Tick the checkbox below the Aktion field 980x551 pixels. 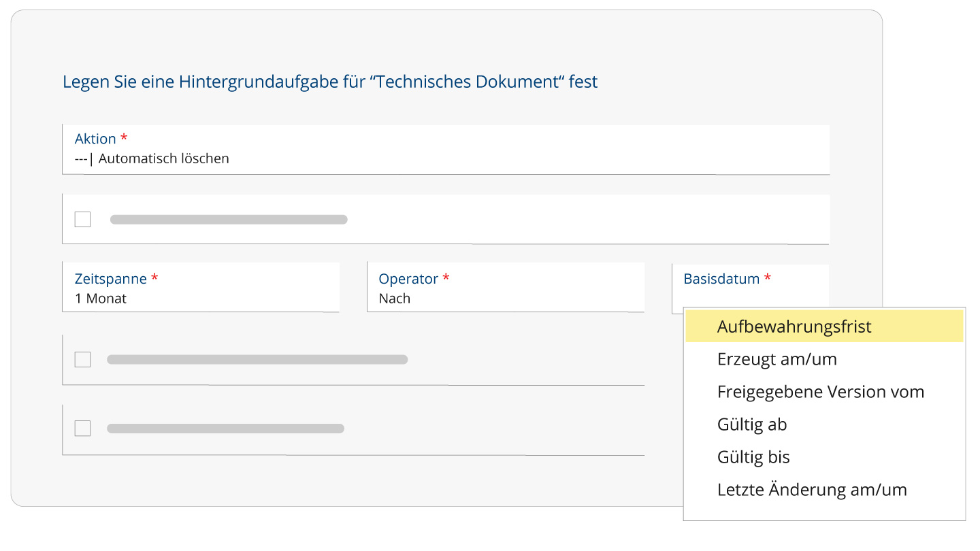pos(82,219)
